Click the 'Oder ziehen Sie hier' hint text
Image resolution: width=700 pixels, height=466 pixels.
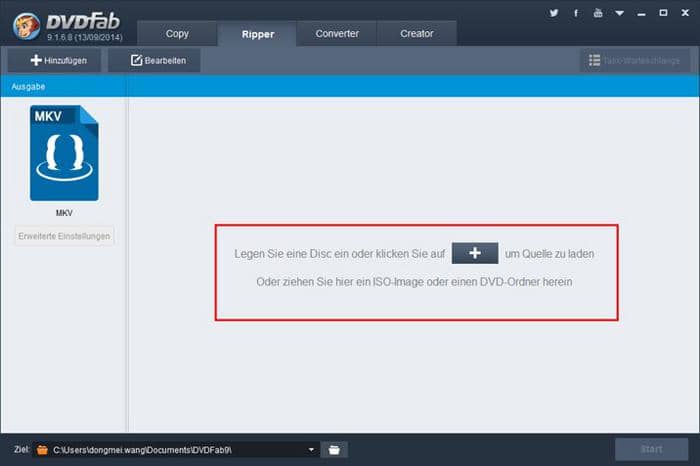point(414,282)
